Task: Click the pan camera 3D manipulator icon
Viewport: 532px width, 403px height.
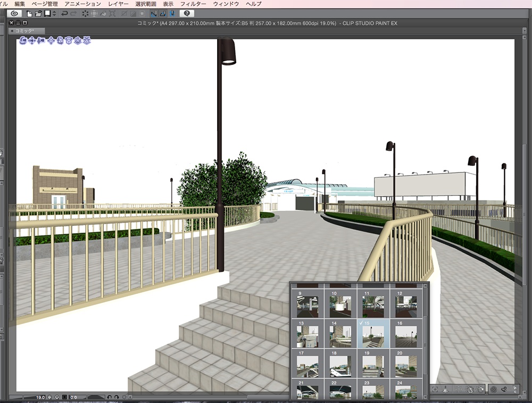Action: click(32, 41)
